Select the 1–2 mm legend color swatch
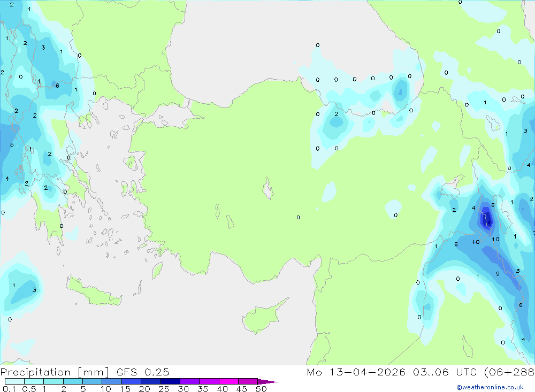Screen dimensions: 535x392 click(x=53, y=381)
